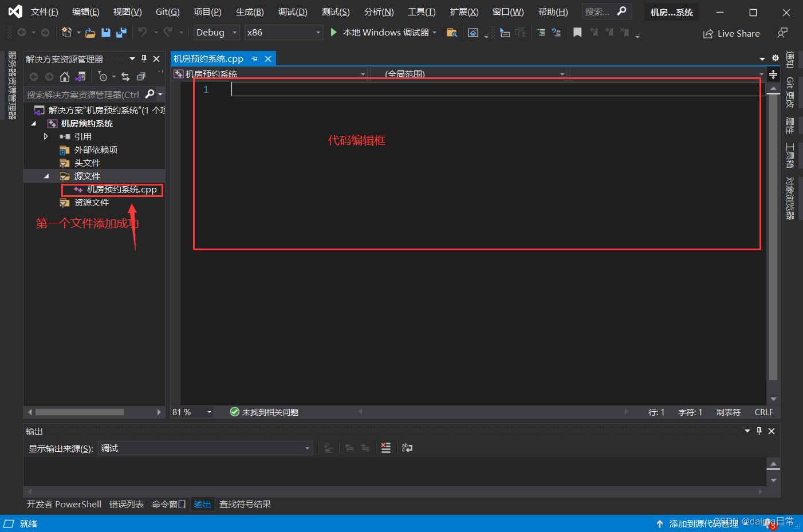
Task: Select the 外部依赖项 node
Action: 96,149
